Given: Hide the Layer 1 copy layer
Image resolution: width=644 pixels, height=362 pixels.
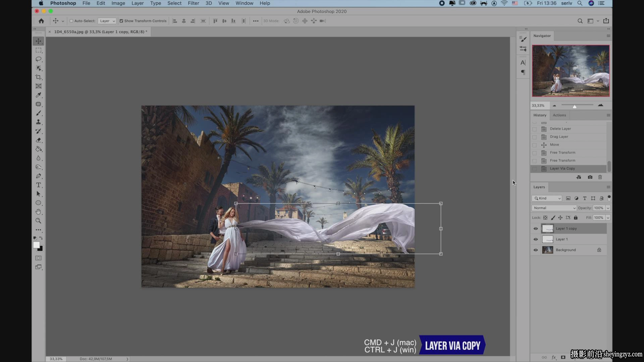Looking at the screenshot, I should pos(536,229).
